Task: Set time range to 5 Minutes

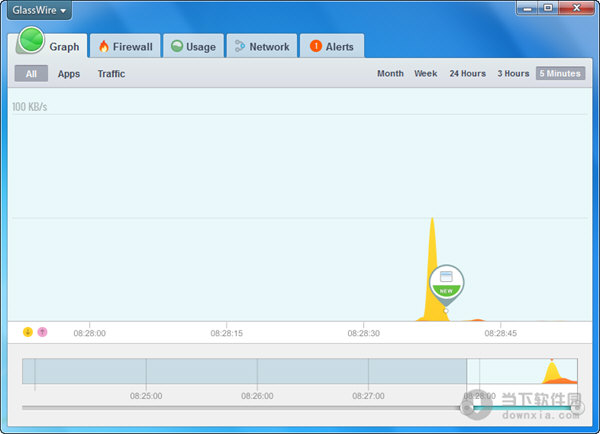Action: click(560, 73)
